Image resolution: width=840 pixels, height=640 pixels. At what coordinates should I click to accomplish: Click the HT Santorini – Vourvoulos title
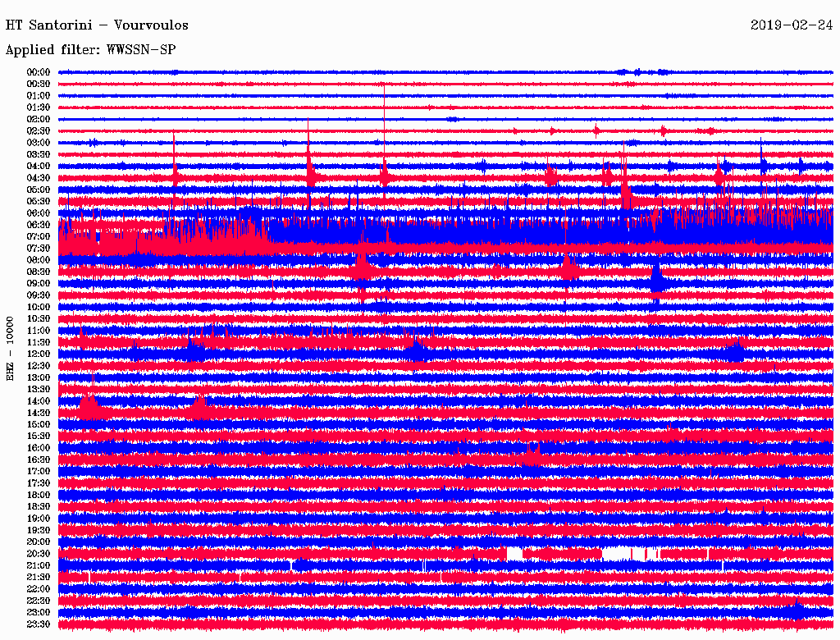pos(97,25)
